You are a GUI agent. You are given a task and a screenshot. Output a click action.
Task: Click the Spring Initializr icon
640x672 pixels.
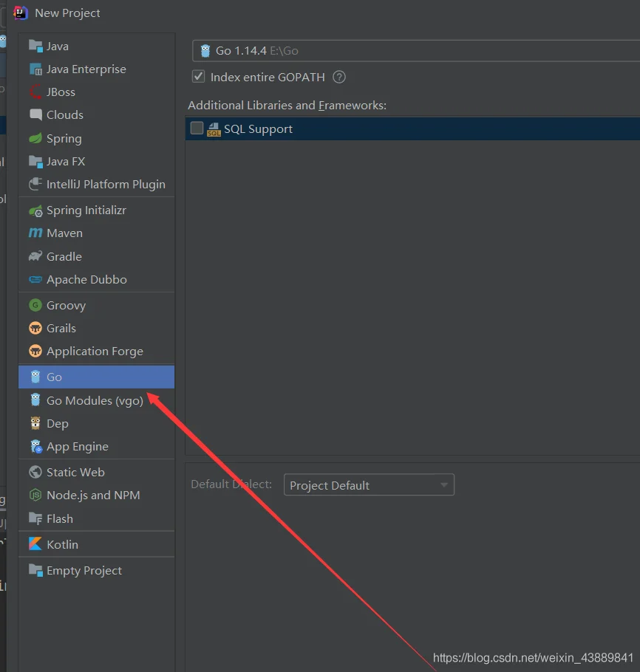35,210
